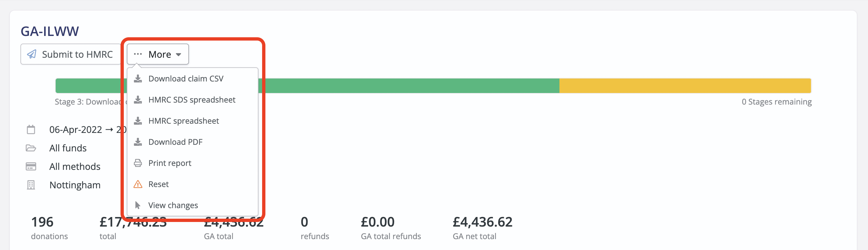Click the card icon beside All methods

[31, 166]
